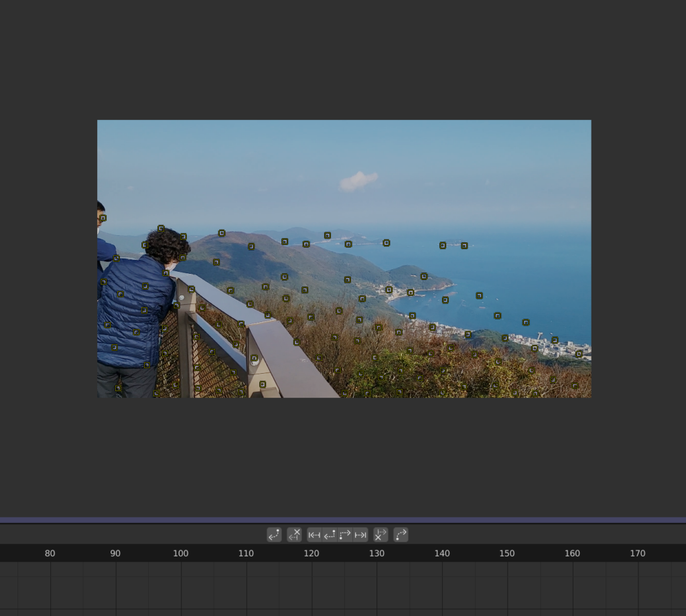This screenshot has height=616, width=686.
Task: Track markers forwards through the whole sequence
Action: 360,535
